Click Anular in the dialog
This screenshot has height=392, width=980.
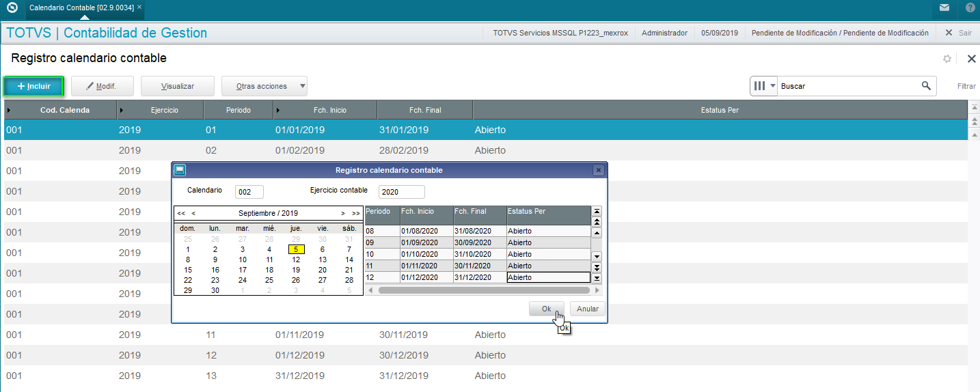(x=588, y=309)
